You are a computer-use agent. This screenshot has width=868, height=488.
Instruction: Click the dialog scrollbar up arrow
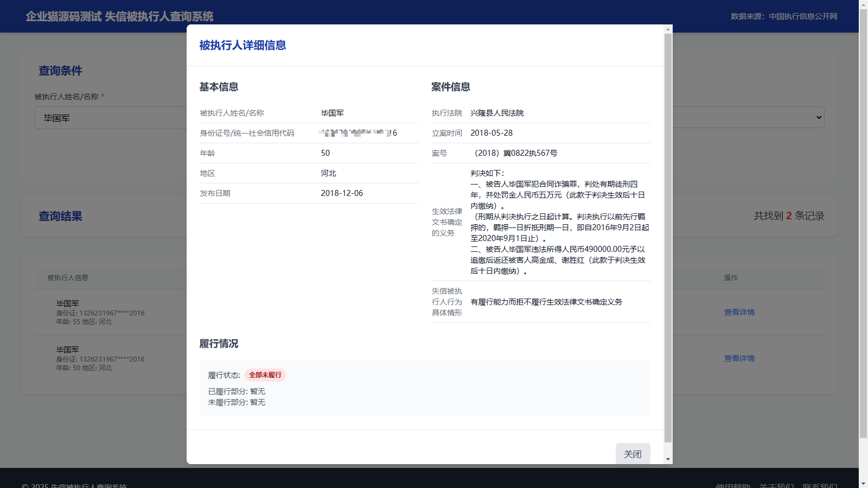coord(668,29)
